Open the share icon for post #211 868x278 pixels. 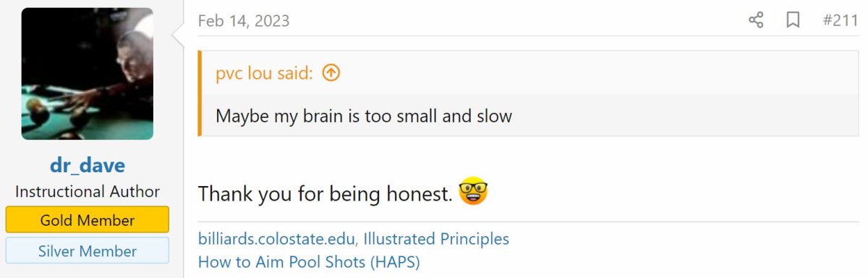[x=756, y=20]
